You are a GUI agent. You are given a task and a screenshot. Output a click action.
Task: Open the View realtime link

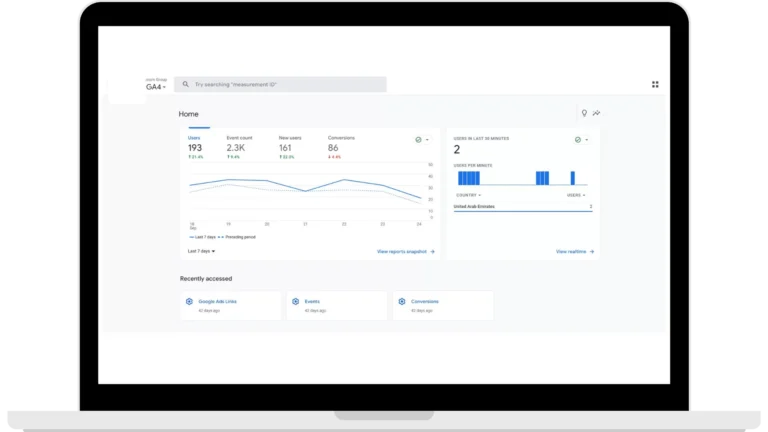[571, 252]
